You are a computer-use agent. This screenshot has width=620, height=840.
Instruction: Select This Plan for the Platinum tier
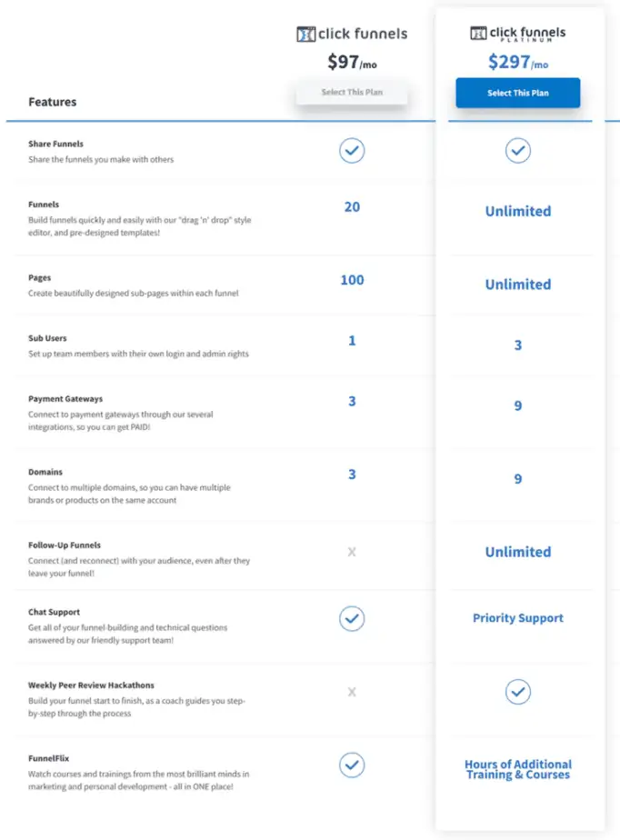[517, 93]
